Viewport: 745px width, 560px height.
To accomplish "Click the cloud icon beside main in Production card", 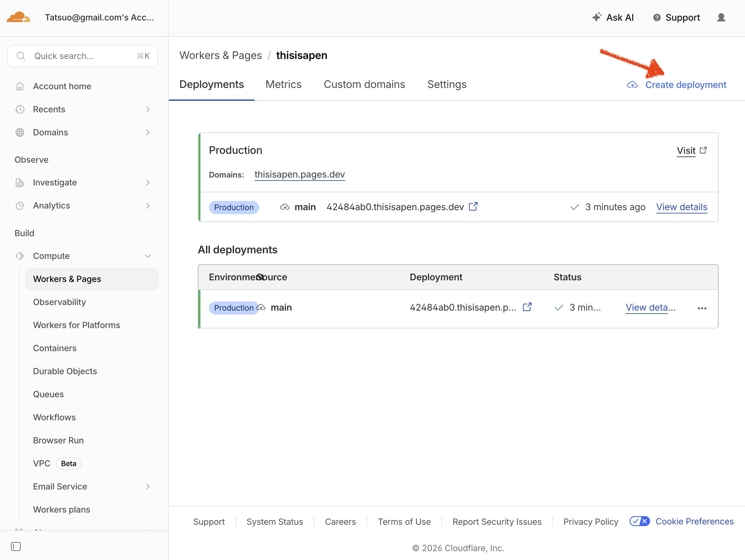I will click(284, 207).
